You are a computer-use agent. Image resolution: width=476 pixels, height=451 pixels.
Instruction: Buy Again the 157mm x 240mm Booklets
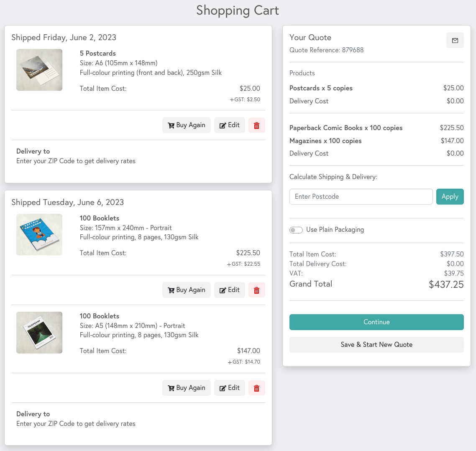tap(187, 290)
